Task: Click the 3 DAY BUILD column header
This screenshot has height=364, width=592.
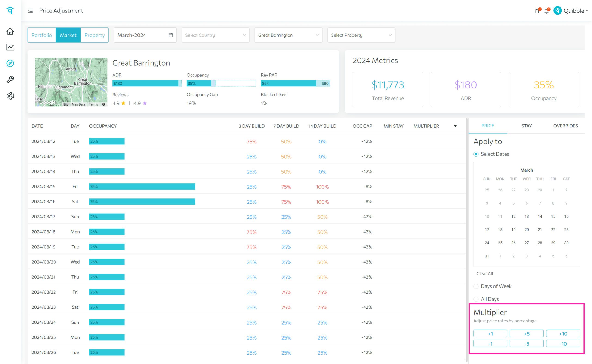Action: (x=251, y=126)
